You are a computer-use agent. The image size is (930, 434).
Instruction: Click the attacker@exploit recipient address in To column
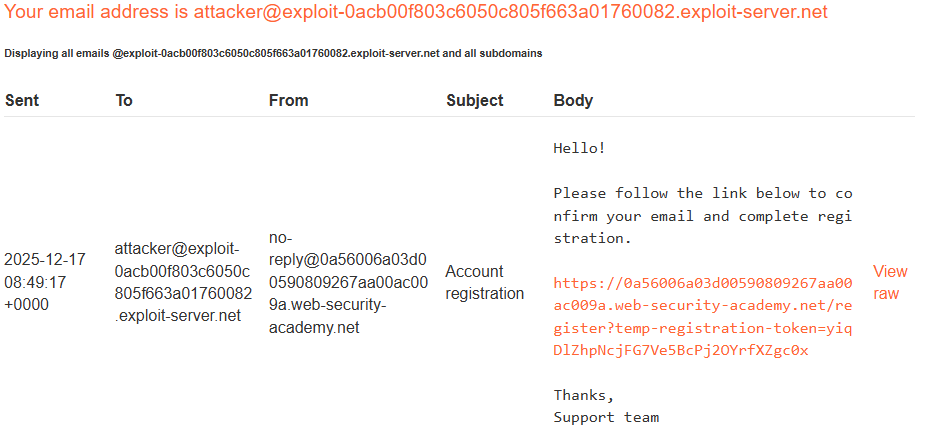coord(183,282)
